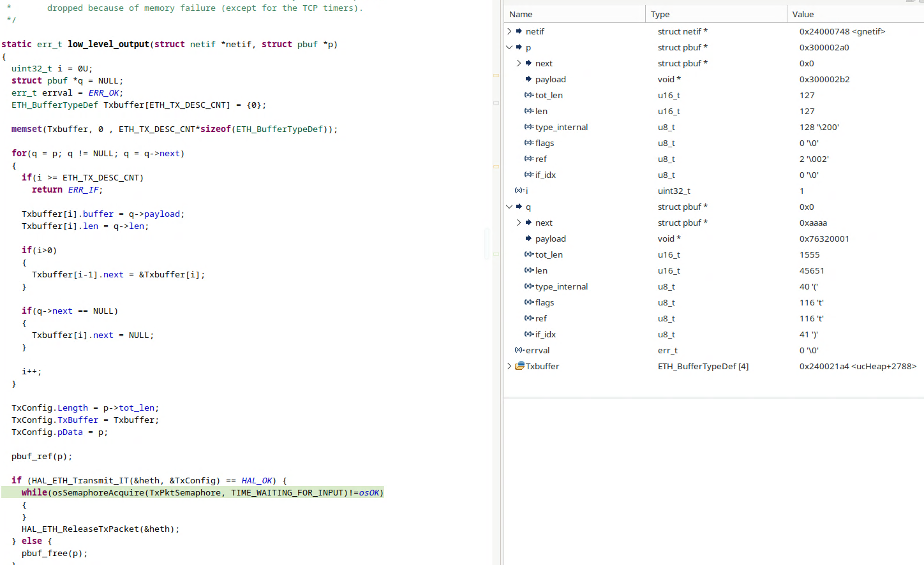
Task: Click the errval variable icon
Action: point(519,350)
